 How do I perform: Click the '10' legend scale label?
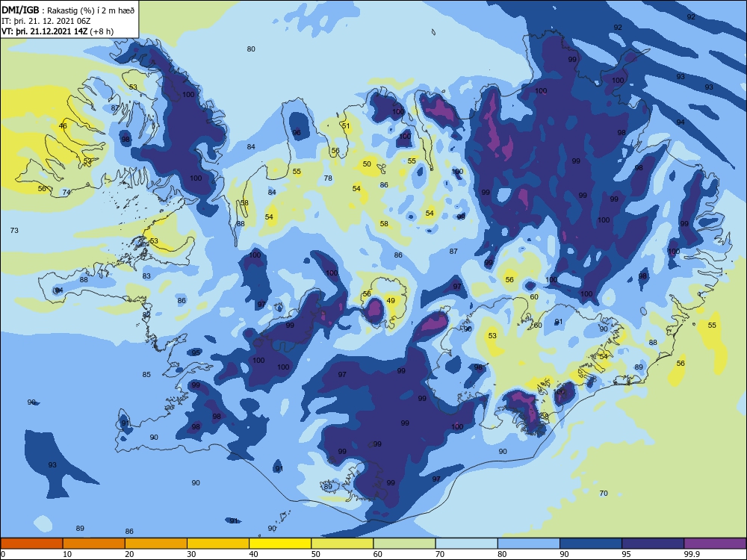[67, 554]
